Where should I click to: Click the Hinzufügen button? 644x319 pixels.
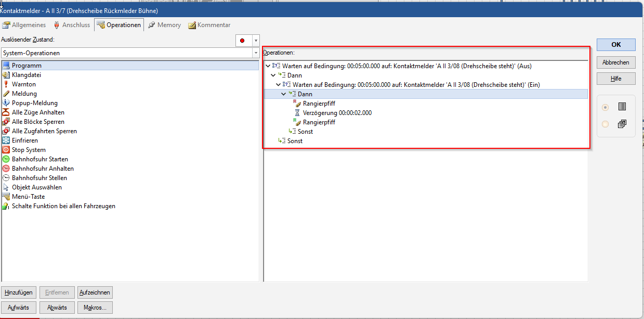click(x=19, y=293)
